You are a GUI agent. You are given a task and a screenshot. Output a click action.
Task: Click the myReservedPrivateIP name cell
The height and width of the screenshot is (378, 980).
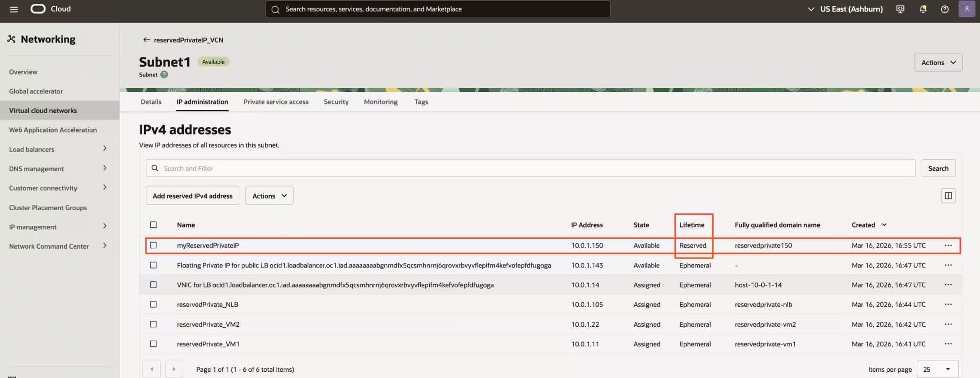[x=208, y=245]
